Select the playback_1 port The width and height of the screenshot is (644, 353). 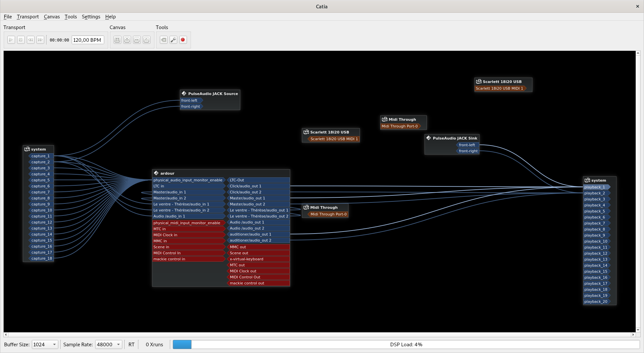pos(597,187)
